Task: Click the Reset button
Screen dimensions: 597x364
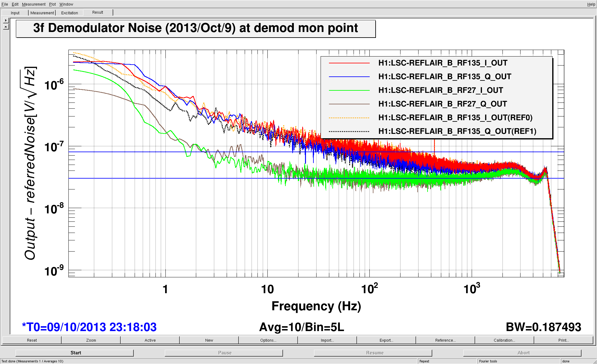Action: [32, 340]
